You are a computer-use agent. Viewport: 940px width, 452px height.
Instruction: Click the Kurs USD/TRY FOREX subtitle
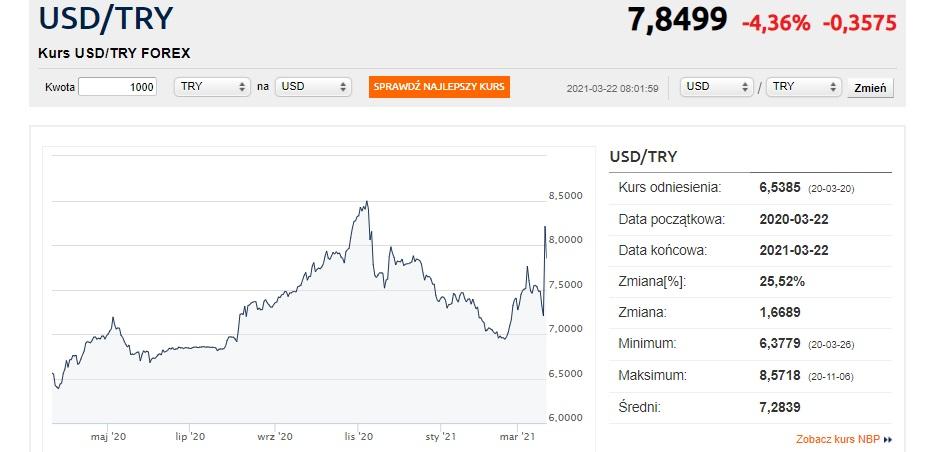click(x=114, y=53)
